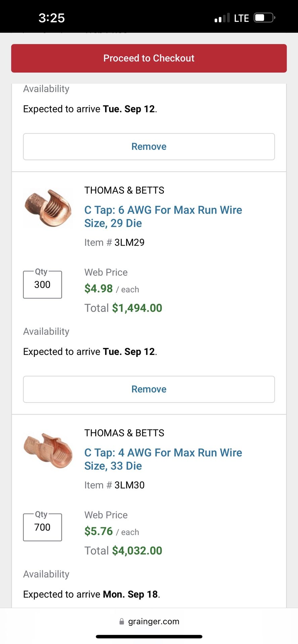Image resolution: width=298 pixels, height=644 pixels.
Task: Tap Item # 3LM29 text
Action: tap(114, 242)
